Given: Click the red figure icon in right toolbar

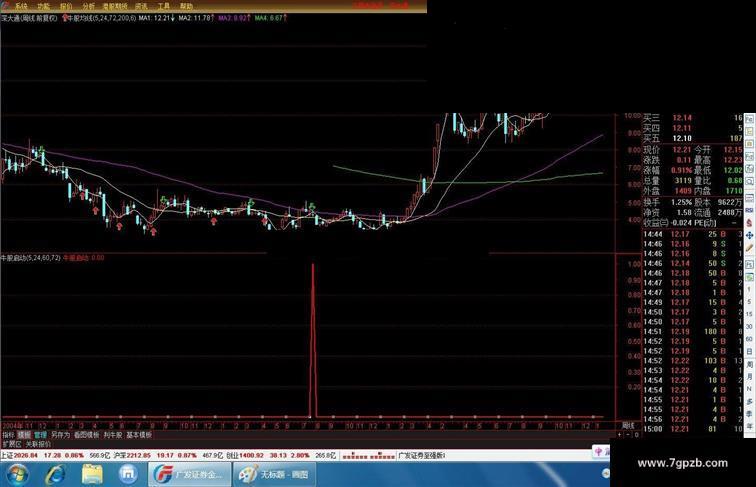Looking at the screenshot, I should (749, 223).
